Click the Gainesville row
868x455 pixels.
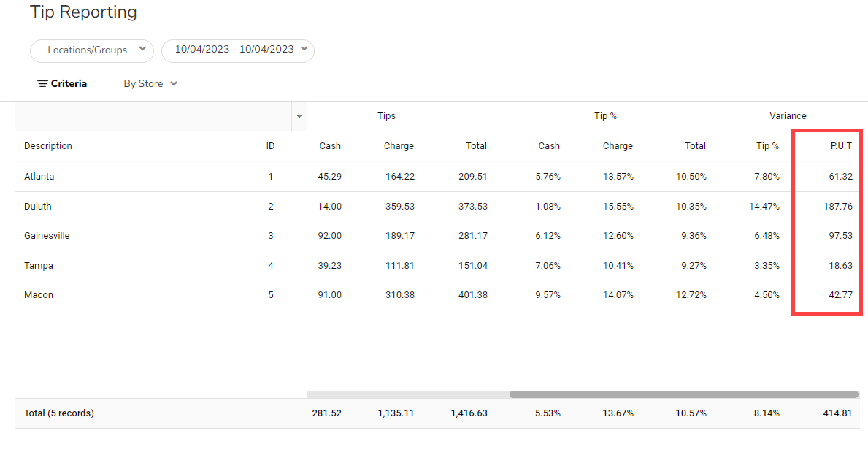[x=47, y=236]
